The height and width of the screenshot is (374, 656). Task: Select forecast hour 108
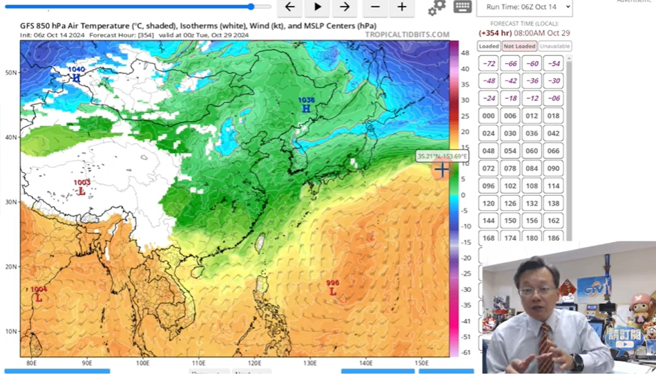532,186
